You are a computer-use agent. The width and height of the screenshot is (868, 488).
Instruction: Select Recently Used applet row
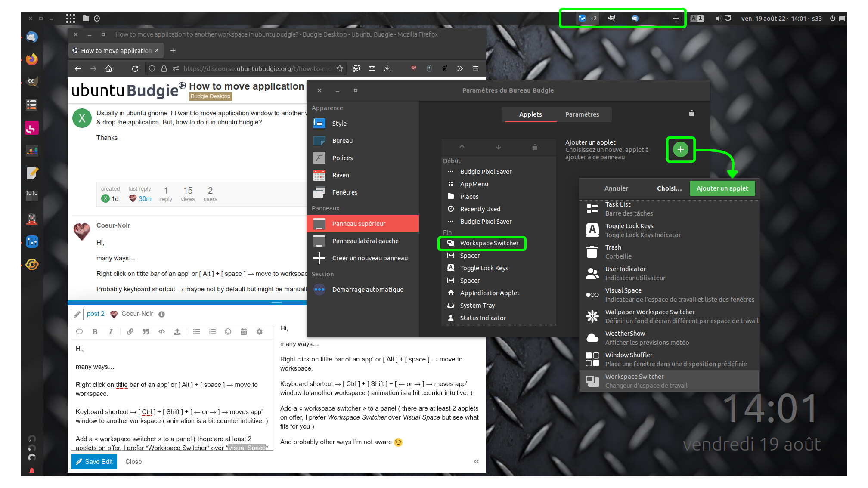coord(499,209)
